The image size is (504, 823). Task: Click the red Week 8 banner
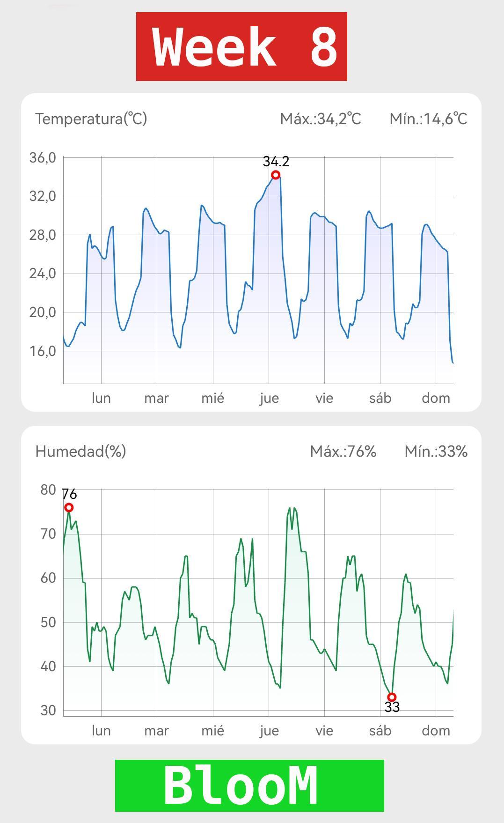[x=241, y=47]
